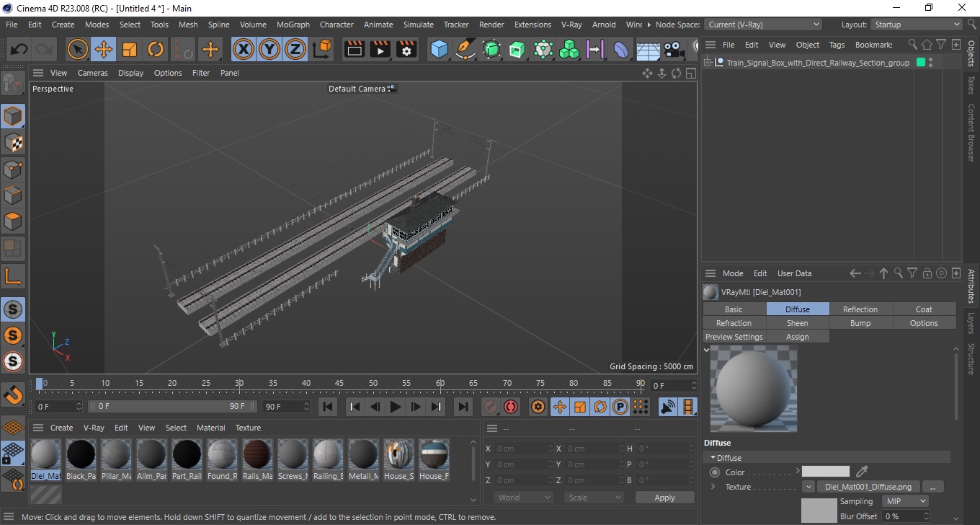Open Diel_Mat001_Diffuse.png texture
Image resolution: width=980 pixels, height=525 pixels.
point(868,487)
